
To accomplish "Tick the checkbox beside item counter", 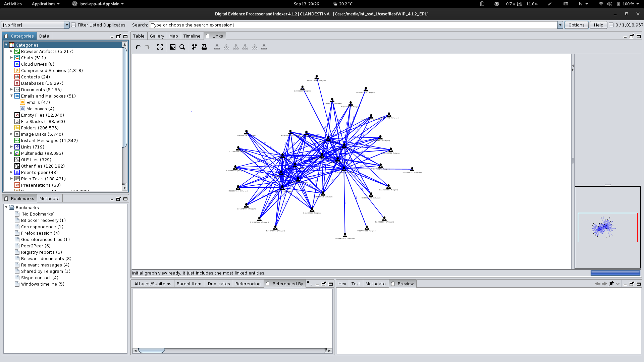I will pos(611,25).
